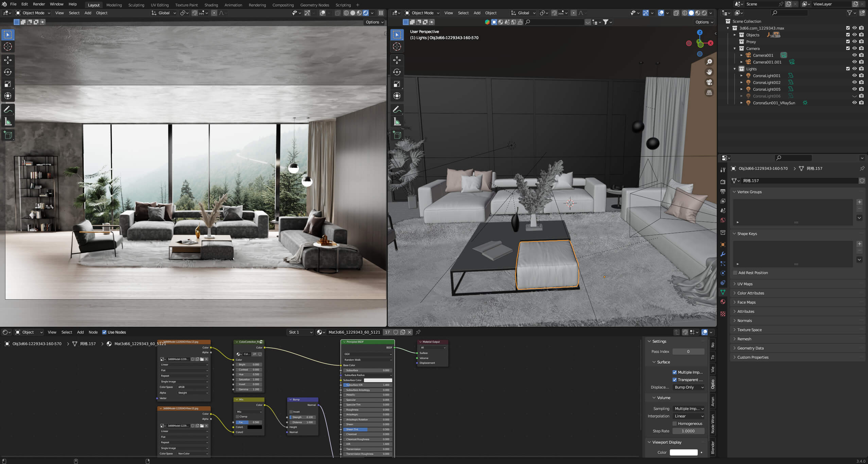Screen dimensions: 868x464
Task: Open the Render menu
Action: [x=39, y=4]
